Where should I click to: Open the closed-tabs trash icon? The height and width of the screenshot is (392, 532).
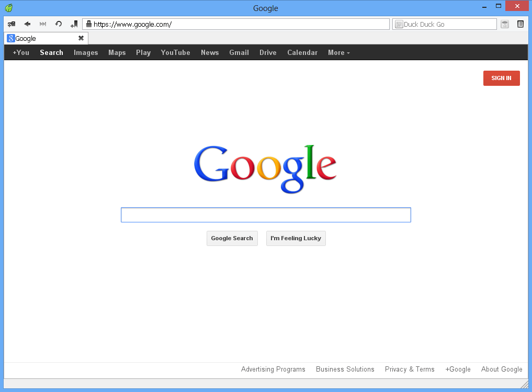click(505, 24)
